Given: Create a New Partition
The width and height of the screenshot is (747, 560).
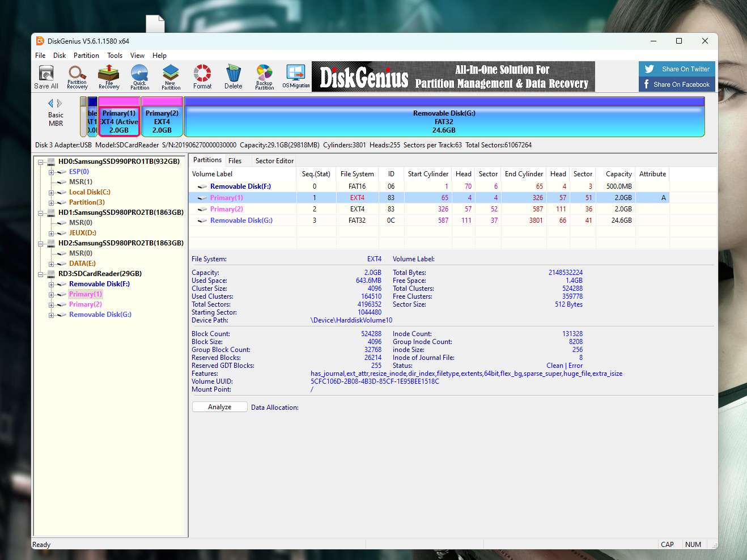Looking at the screenshot, I should [171, 76].
